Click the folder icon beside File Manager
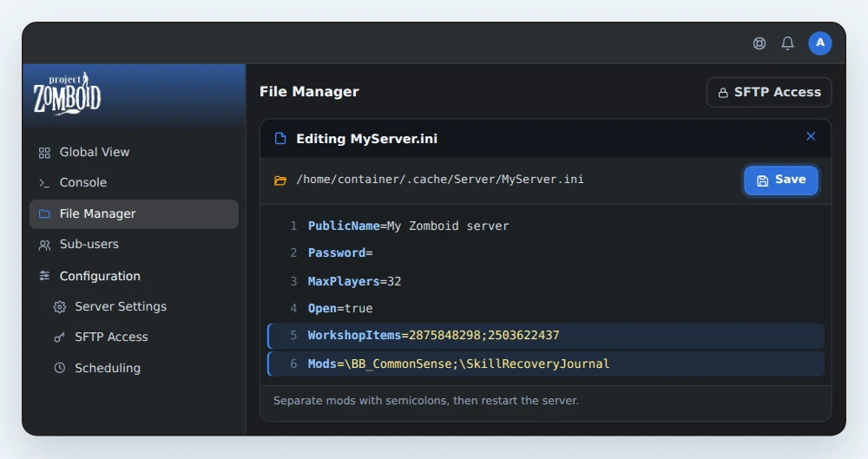The image size is (868, 459). (44, 213)
